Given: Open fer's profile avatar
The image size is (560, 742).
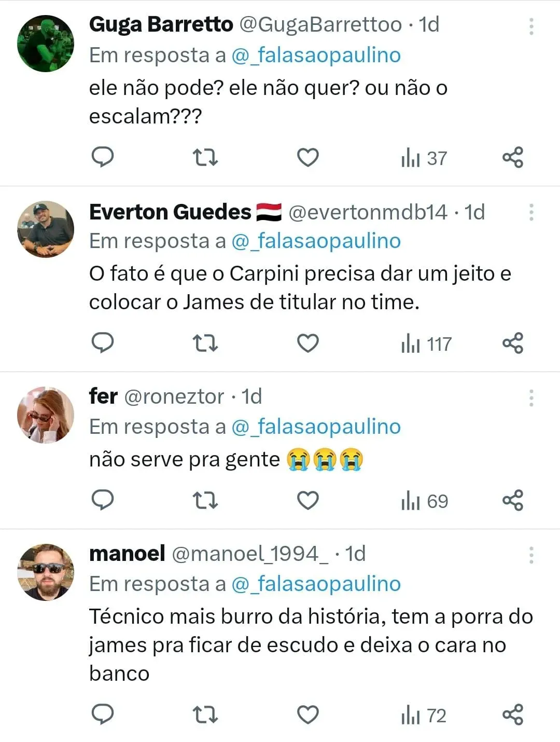Looking at the screenshot, I should [x=46, y=415].
